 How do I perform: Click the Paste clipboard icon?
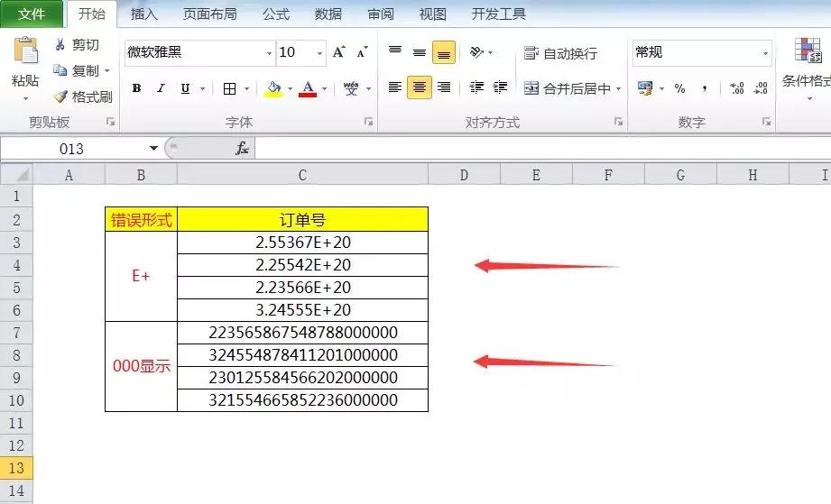pyautogui.click(x=25, y=51)
